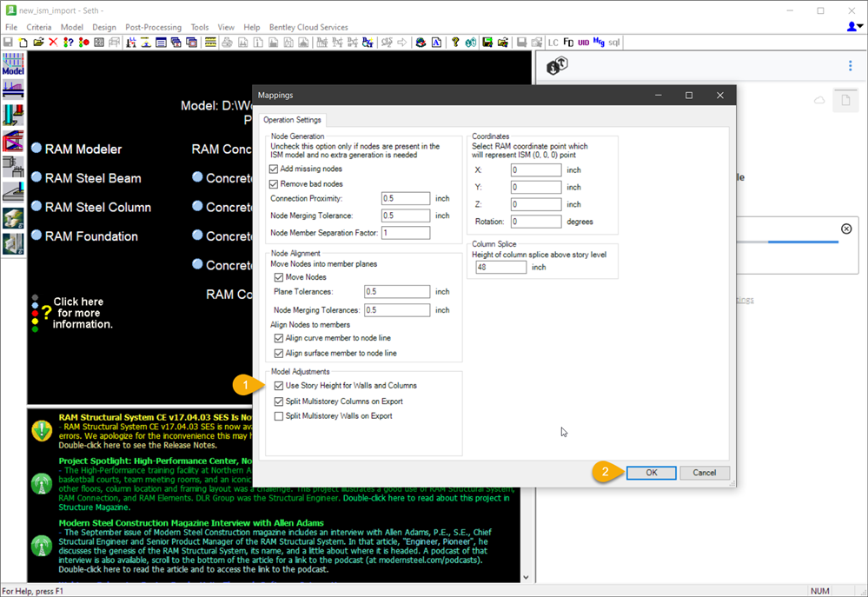
Task: Click the Rotation degrees input field
Action: click(x=536, y=222)
